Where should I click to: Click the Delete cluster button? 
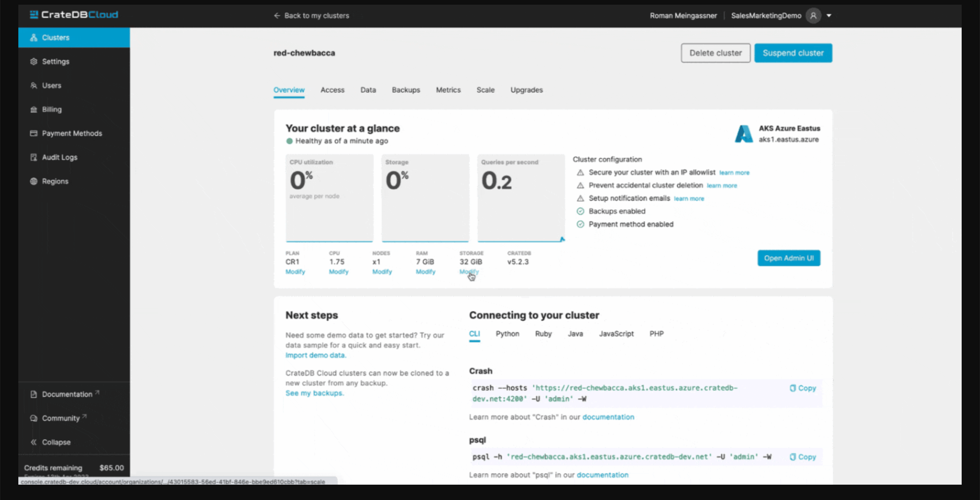(716, 53)
